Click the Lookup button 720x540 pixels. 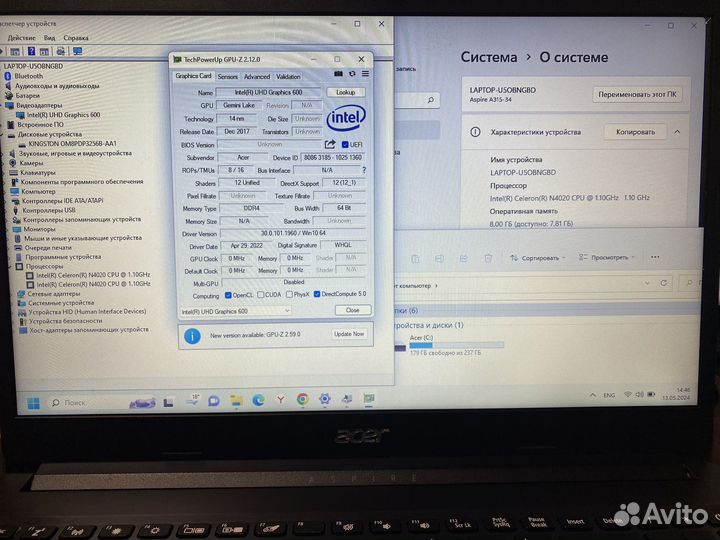tap(346, 92)
